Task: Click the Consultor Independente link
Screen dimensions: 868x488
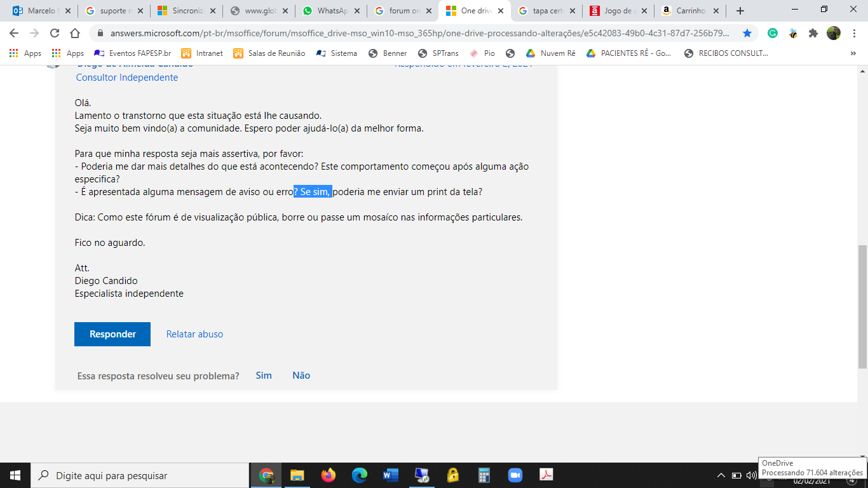Action: point(127,78)
